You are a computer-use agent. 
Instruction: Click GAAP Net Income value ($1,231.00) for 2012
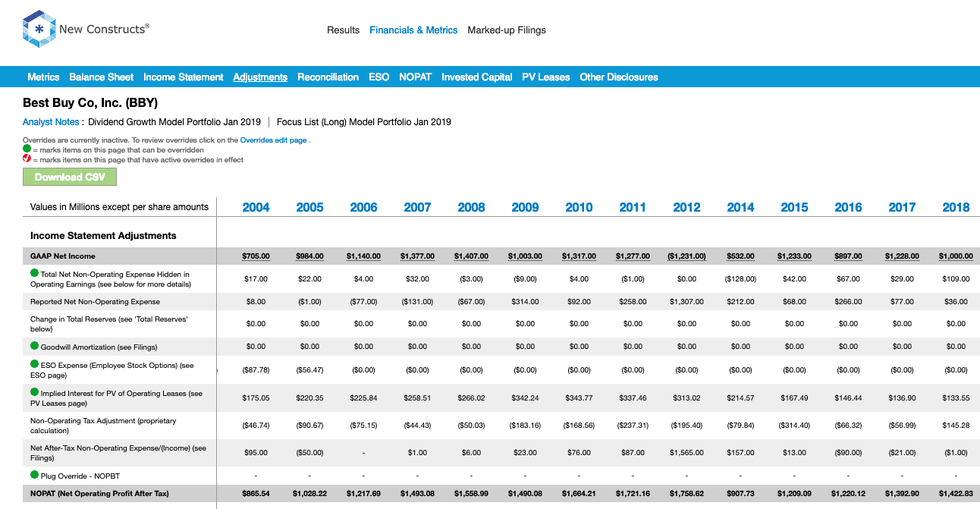(x=686, y=256)
